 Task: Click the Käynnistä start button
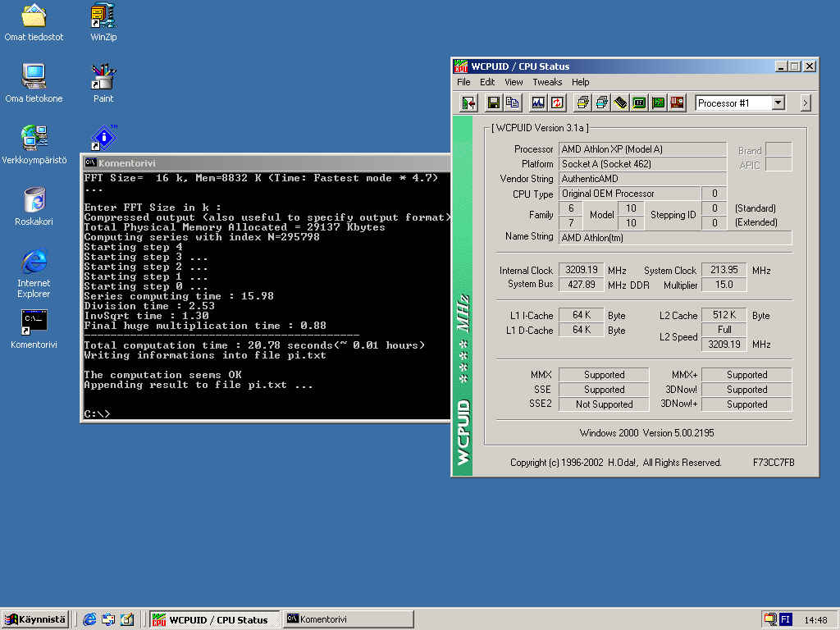point(35,619)
